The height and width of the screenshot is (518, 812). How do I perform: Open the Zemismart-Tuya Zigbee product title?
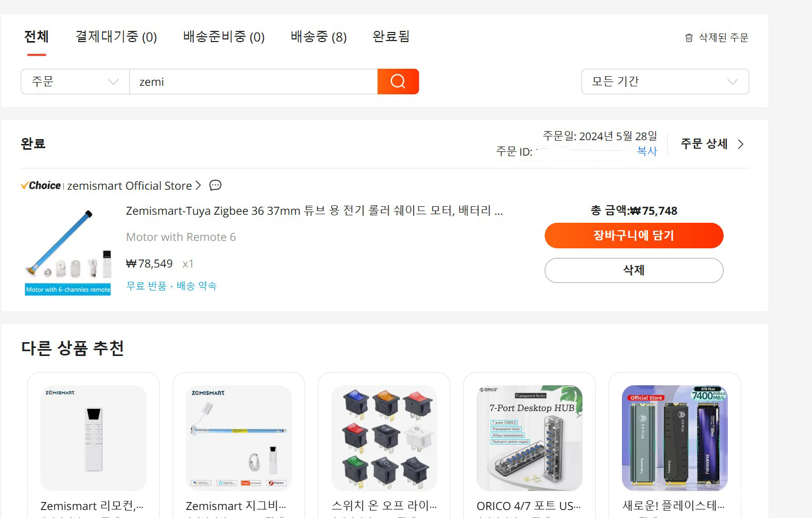point(314,211)
